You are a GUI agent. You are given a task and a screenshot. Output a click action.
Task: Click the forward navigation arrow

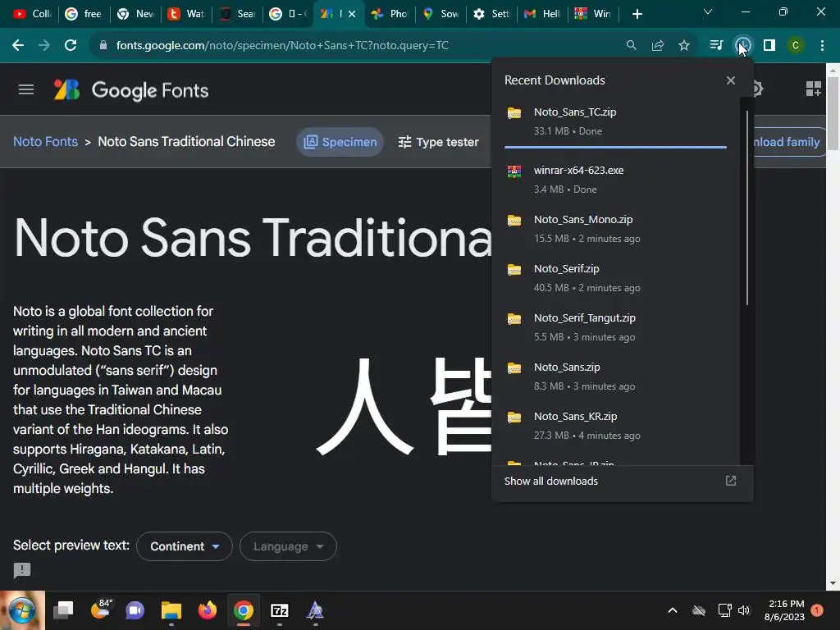[44, 46]
